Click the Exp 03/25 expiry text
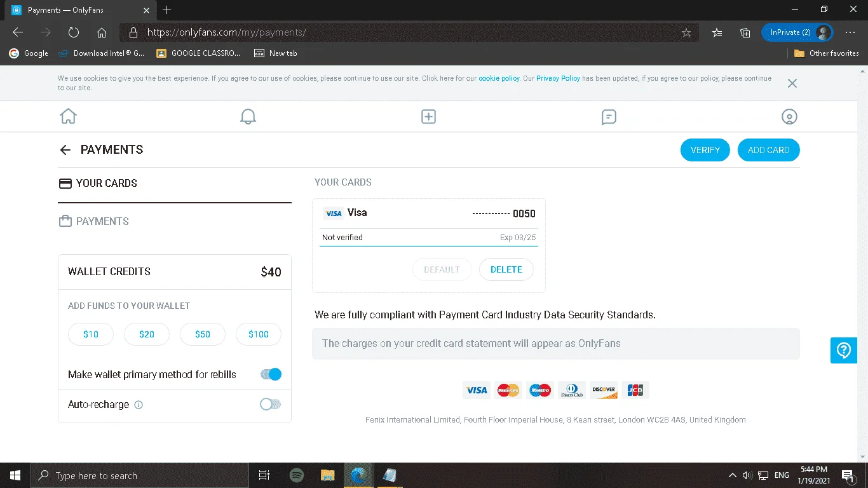The width and height of the screenshot is (868, 488). point(518,238)
